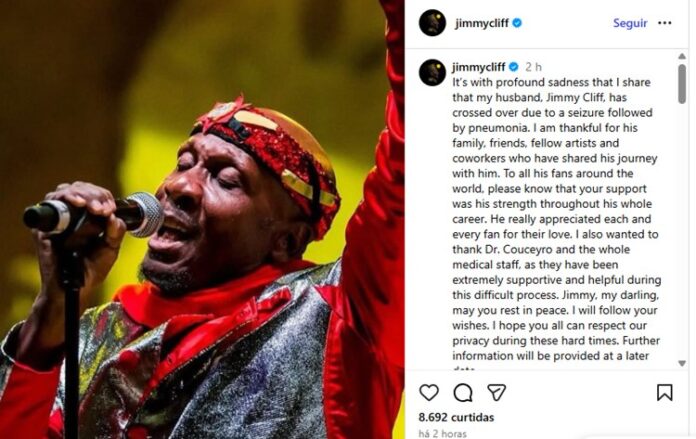This screenshot has height=439, width=696.
Task: Click the 'há 2 horas' timestamp
Action: (x=443, y=433)
